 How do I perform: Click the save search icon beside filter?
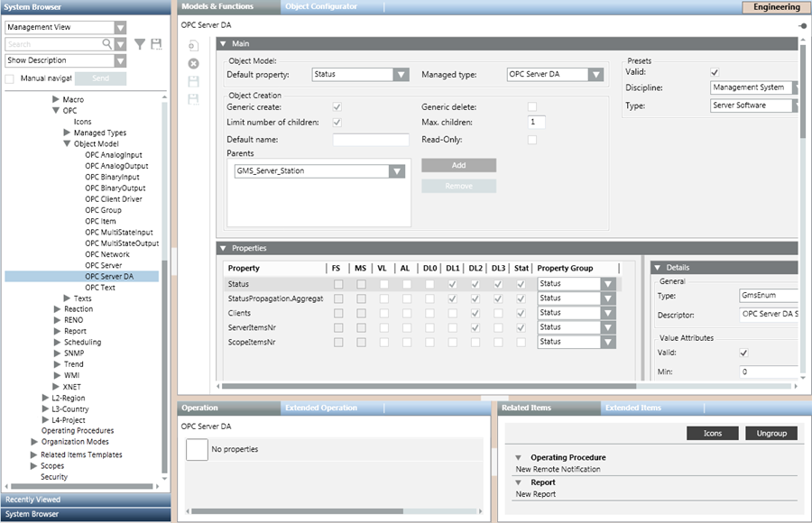pos(156,43)
